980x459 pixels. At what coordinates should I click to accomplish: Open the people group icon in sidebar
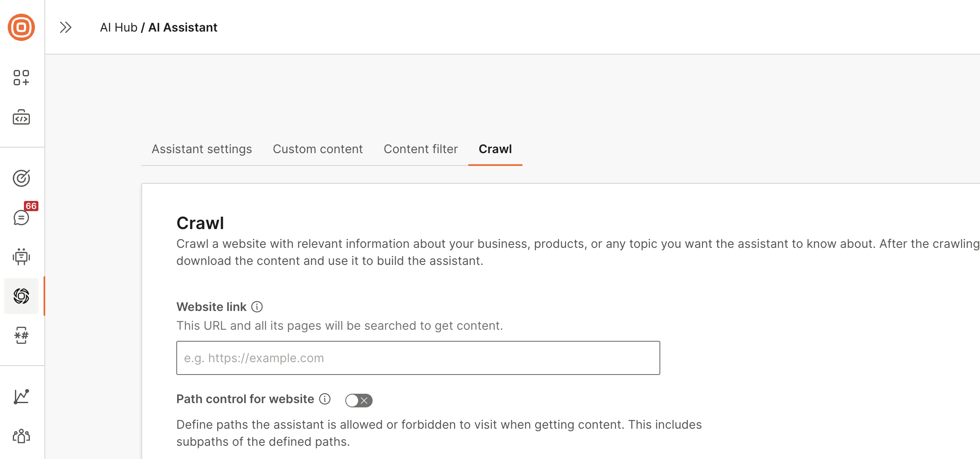pyautogui.click(x=21, y=436)
